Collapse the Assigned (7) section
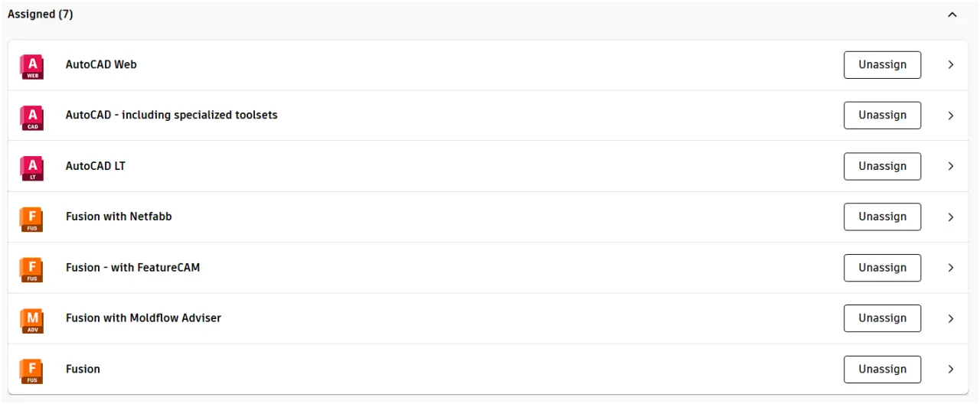The width and height of the screenshot is (980, 404). pyautogui.click(x=952, y=15)
